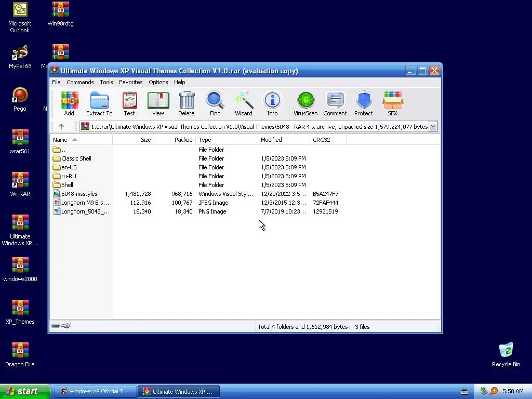This screenshot has height=399, width=532.
Task: Switch to Windows XP Official T… taskbar window
Action: [x=96, y=391]
